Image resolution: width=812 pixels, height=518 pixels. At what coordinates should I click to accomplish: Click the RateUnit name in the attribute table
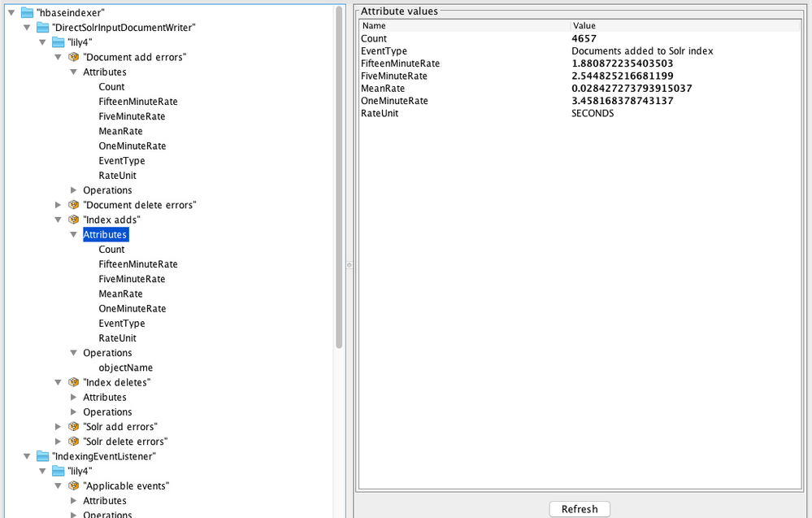[380, 113]
